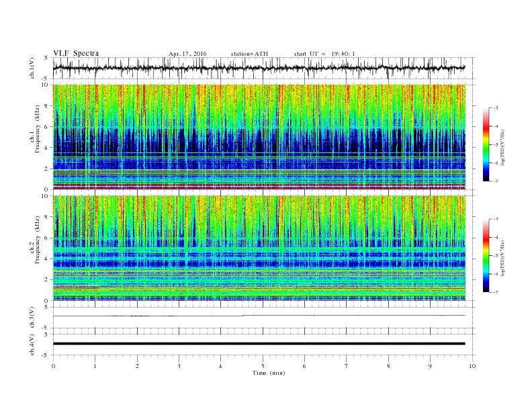The width and height of the screenshot is (532, 411).
Task: Click the time axis tick label '9'
Action: point(430,366)
